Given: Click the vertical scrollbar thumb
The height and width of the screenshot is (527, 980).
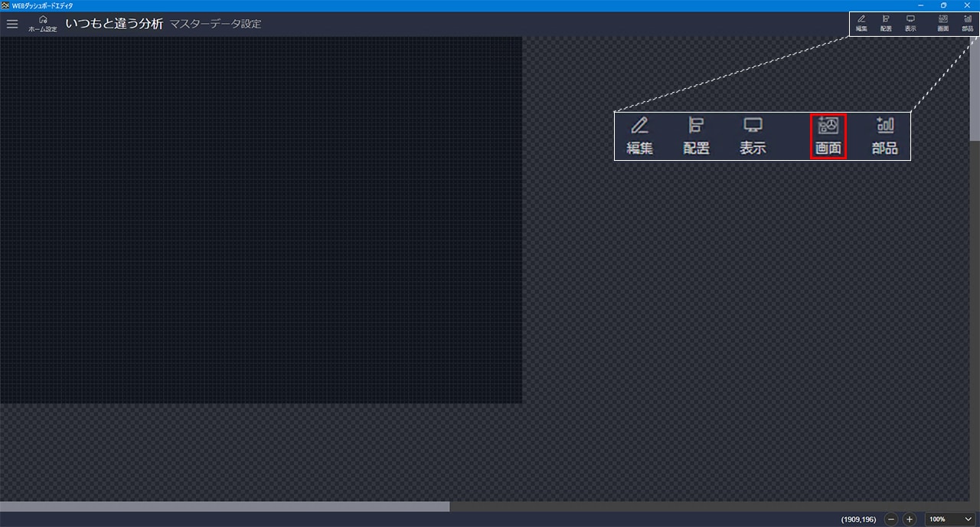Looking at the screenshot, I should click(x=975, y=92).
